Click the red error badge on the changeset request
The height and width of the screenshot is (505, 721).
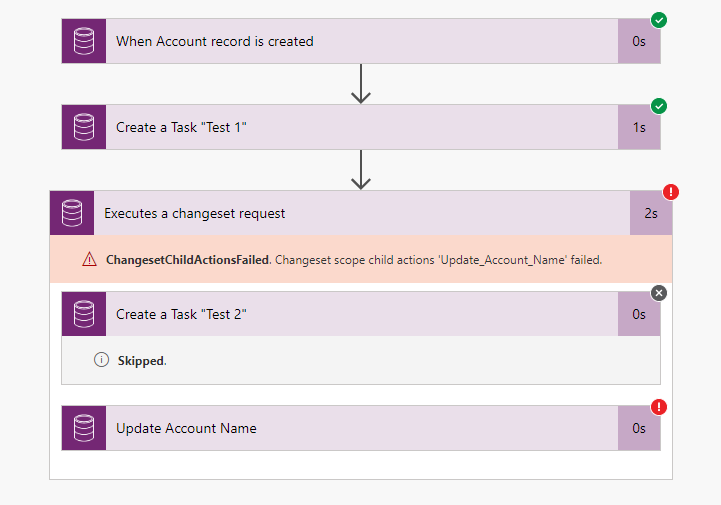[671, 192]
